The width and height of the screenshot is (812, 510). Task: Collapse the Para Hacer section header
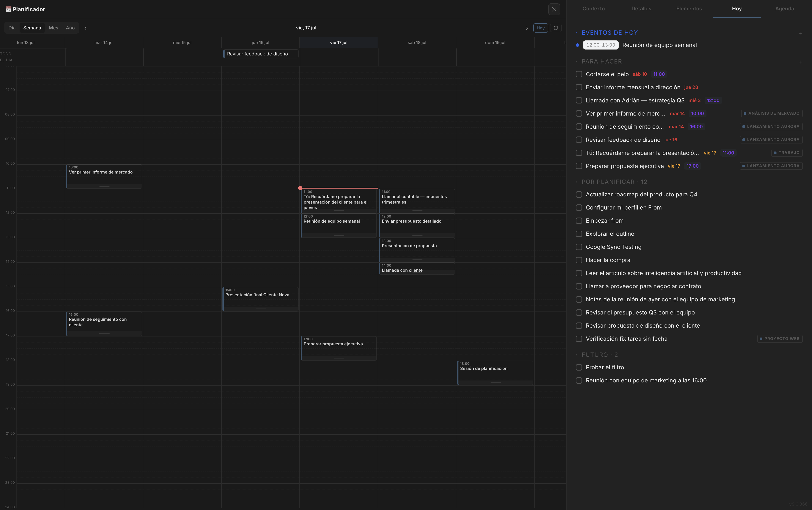(601, 61)
